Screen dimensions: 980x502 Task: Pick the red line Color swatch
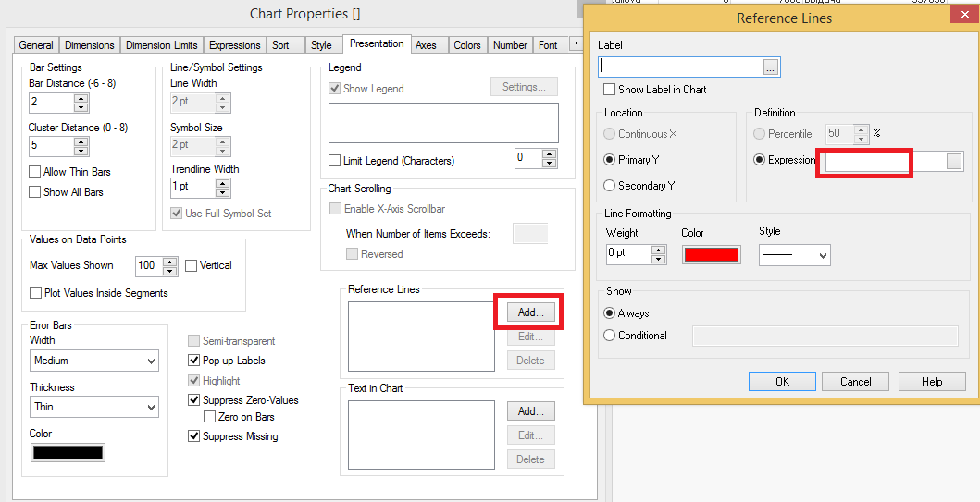pyautogui.click(x=711, y=255)
